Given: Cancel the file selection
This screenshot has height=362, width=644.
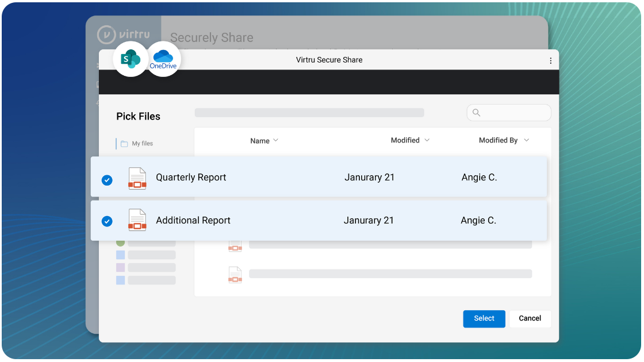Looking at the screenshot, I should 529,318.
